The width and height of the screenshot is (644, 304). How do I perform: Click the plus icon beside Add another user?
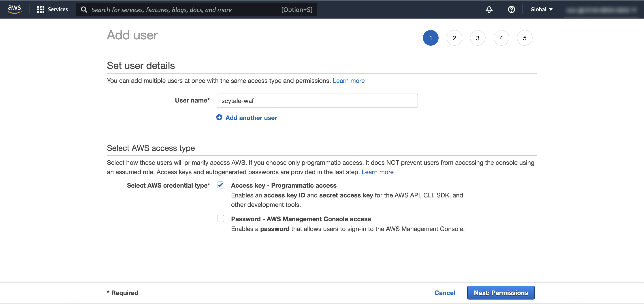click(219, 117)
